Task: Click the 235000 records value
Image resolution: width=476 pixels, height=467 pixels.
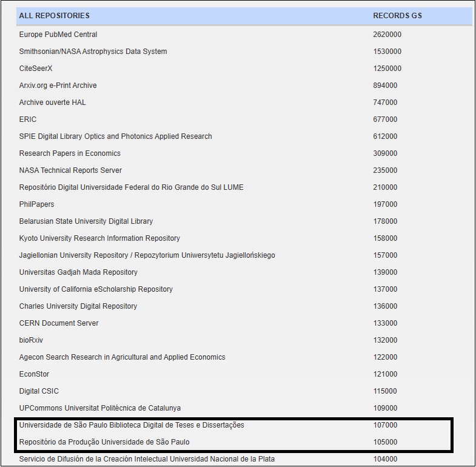Action: click(x=385, y=170)
